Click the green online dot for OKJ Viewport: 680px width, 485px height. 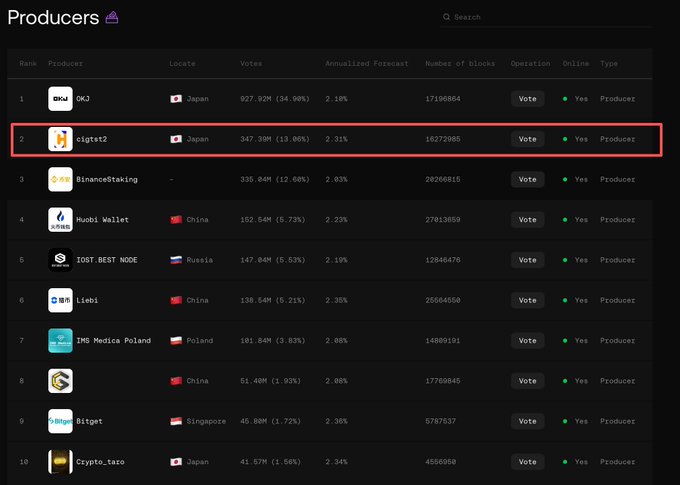565,99
